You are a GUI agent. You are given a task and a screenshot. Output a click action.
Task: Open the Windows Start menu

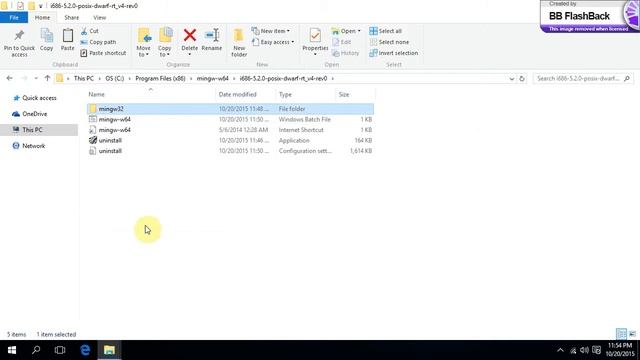coord(11,350)
